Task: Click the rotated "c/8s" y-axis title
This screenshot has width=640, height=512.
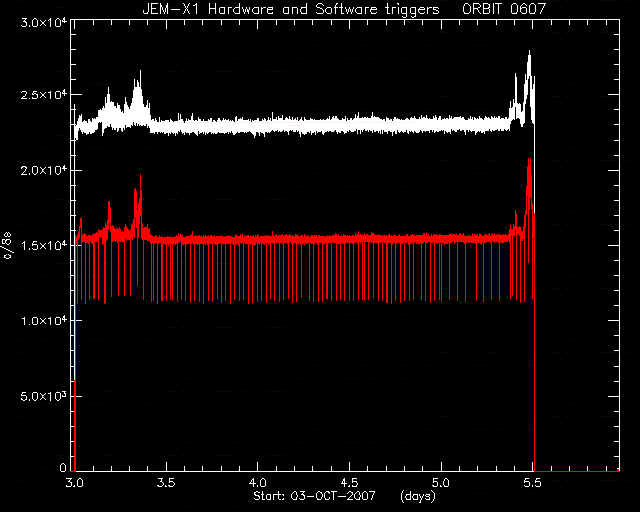Action: pos(7,245)
